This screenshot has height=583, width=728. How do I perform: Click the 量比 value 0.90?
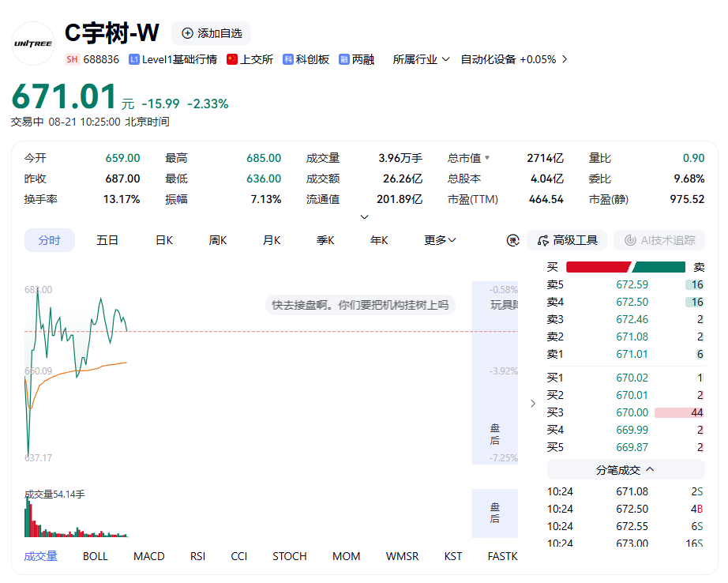693,158
